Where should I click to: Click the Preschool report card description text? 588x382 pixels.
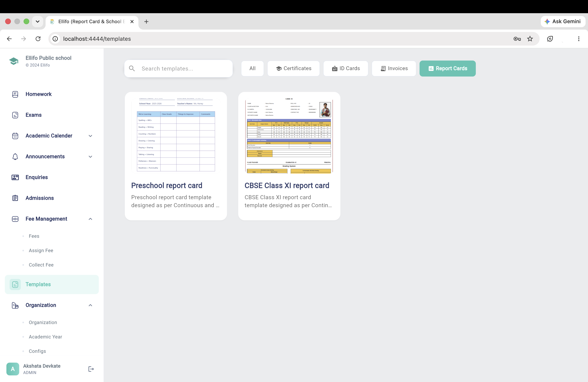coord(175,201)
